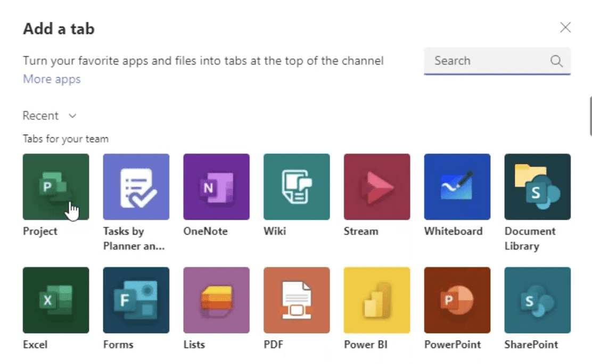Select the PDF tab option
The image size is (592, 364).
pyautogui.click(x=297, y=300)
